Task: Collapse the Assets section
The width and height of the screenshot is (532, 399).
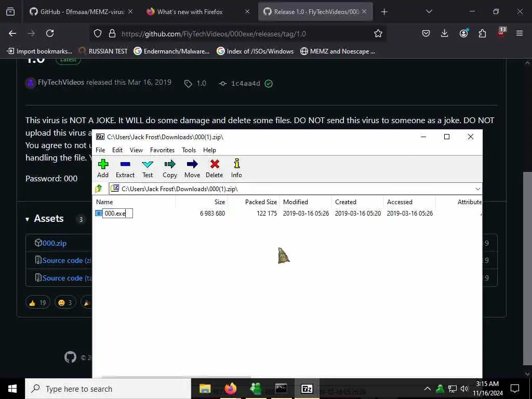Action: coord(27,219)
